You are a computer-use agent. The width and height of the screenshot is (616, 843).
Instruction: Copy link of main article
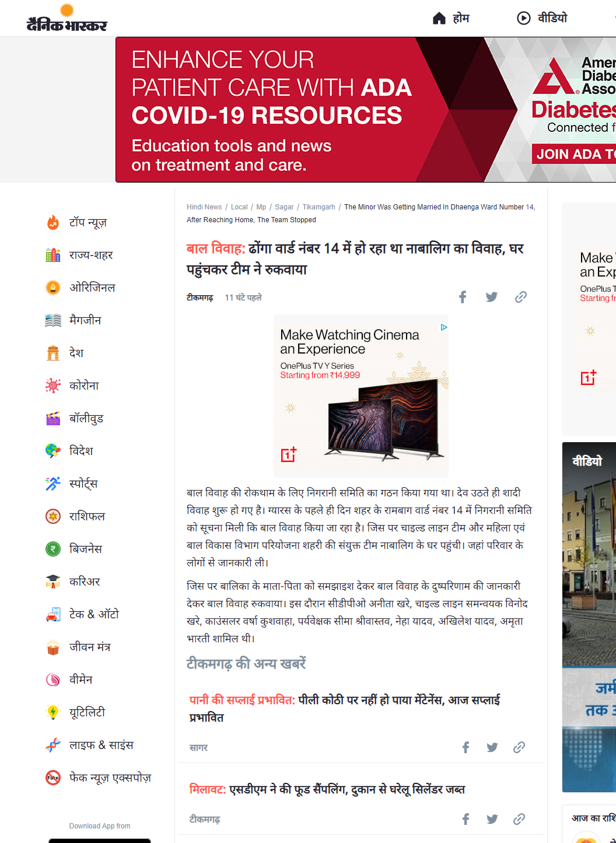tap(521, 297)
